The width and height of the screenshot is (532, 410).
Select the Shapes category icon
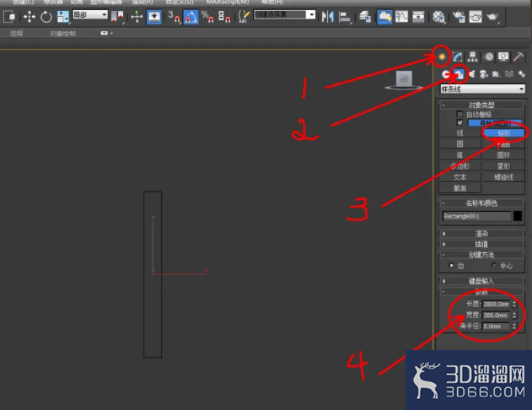(459, 74)
